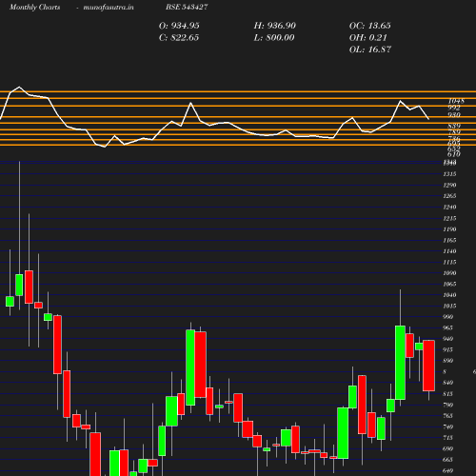The height and width of the screenshot is (476, 476).
Task: Click the '1290' price axis label
Action: tap(449, 185)
